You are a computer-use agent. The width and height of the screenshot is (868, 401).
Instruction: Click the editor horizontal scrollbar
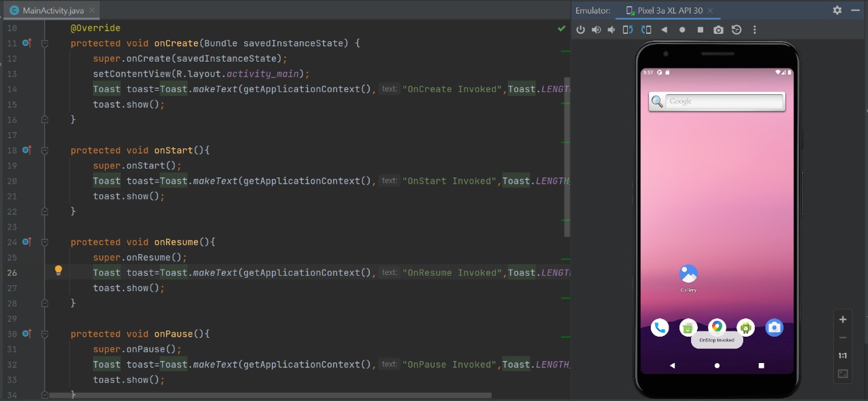click(x=270, y=395)
